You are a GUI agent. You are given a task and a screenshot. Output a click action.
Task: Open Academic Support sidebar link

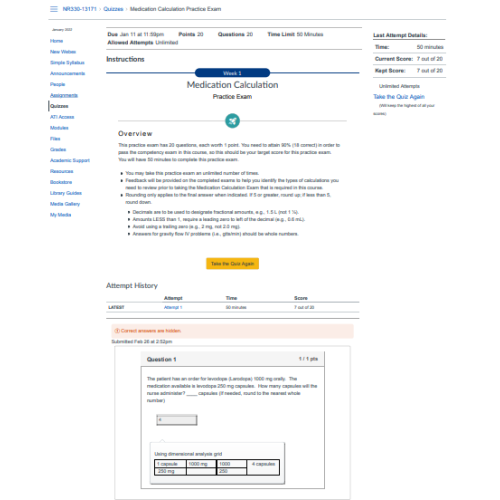point(70,160)
